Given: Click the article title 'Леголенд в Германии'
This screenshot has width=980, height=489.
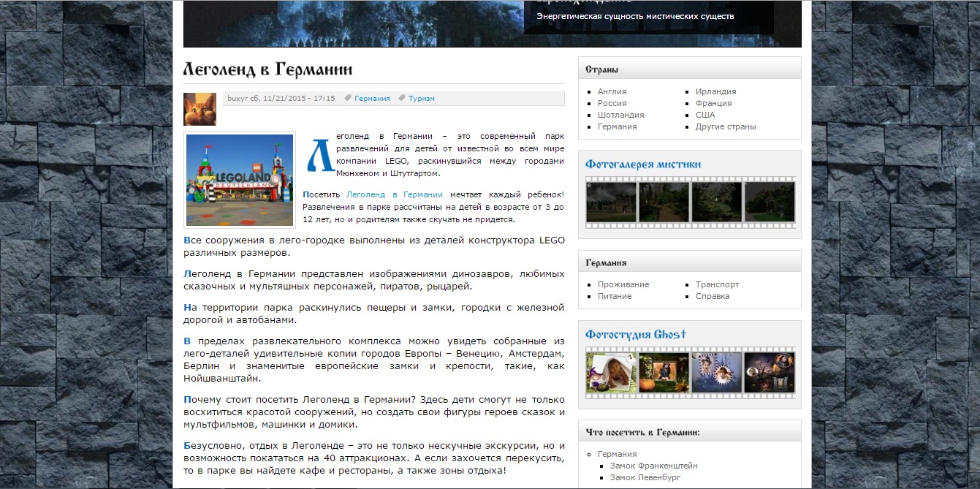Looking at the screenshot, I should click(267, 69).
